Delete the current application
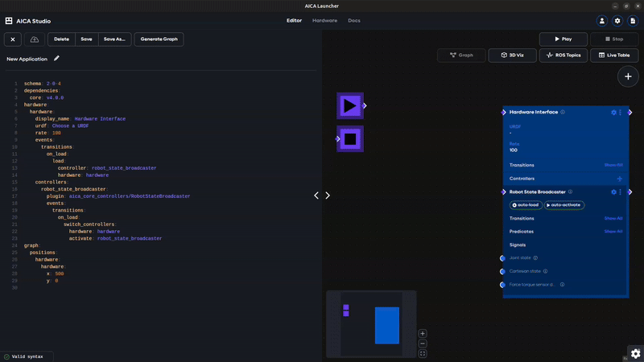 (x=61, y=39)
